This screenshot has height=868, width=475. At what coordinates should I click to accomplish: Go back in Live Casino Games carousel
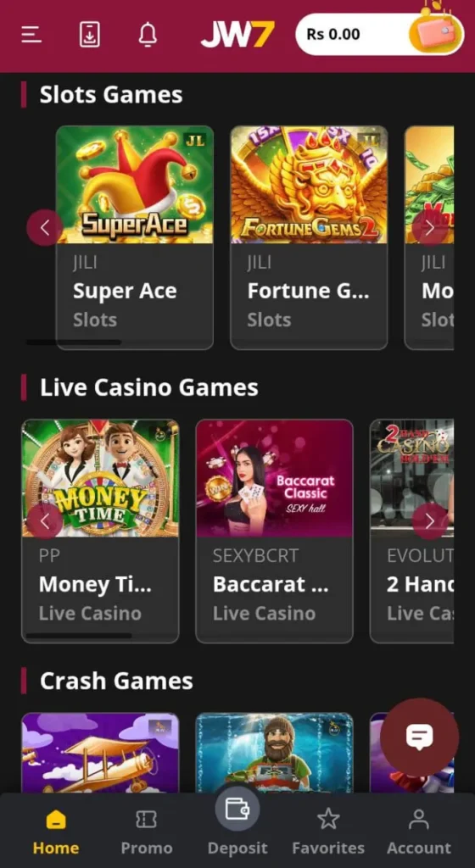(45, 521)
